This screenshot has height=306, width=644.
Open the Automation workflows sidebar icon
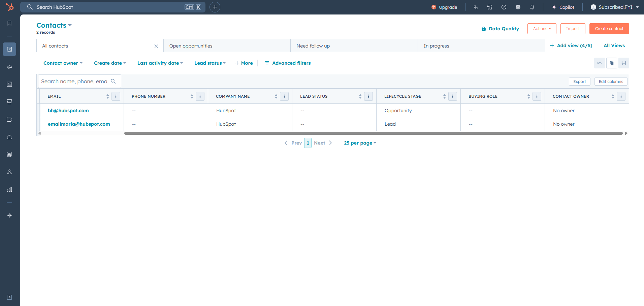point(9,172)
